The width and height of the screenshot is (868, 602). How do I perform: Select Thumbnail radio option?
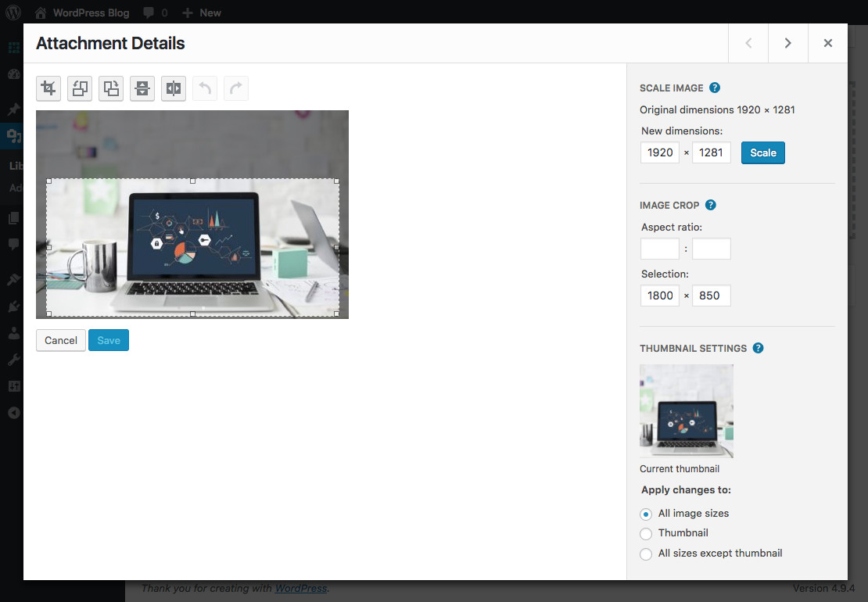645,534
